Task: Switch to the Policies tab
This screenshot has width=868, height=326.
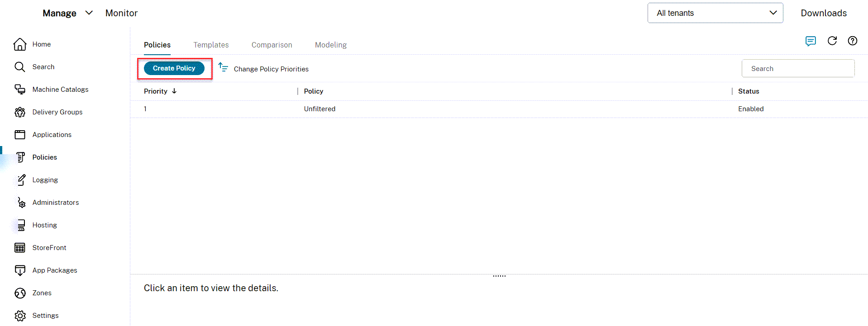Action: click(157, 45)
